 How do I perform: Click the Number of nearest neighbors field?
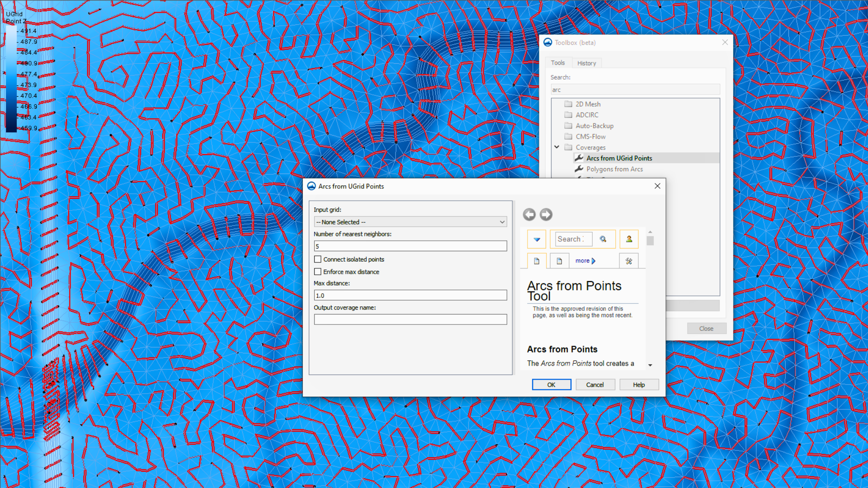point(410,246)
